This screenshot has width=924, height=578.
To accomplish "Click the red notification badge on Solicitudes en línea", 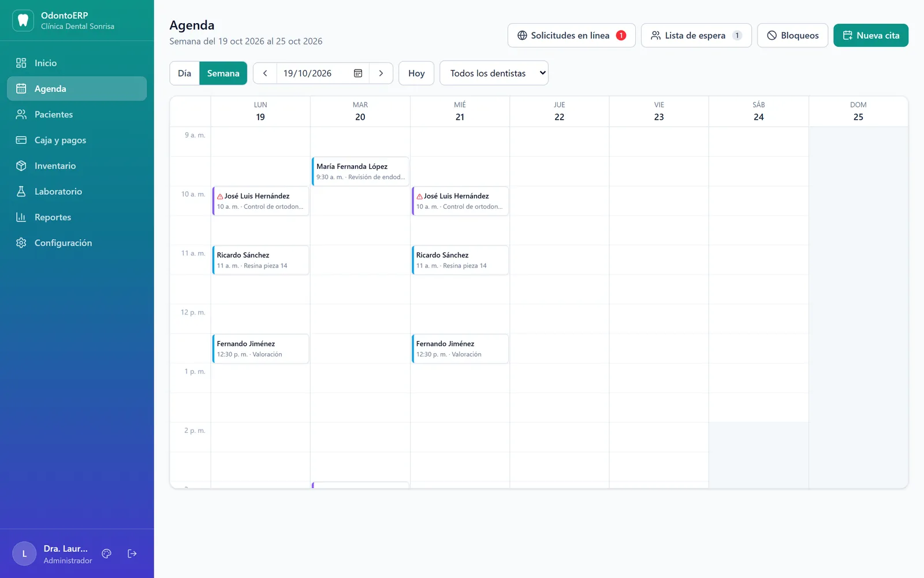I will point(621,35).
